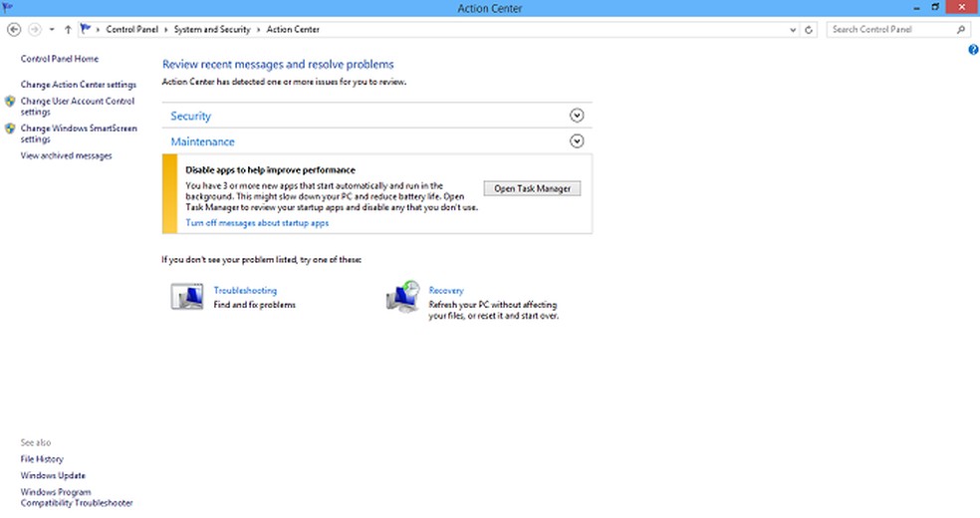Restore down the Action Center window

pyautogui.click(x=935, y=8)
